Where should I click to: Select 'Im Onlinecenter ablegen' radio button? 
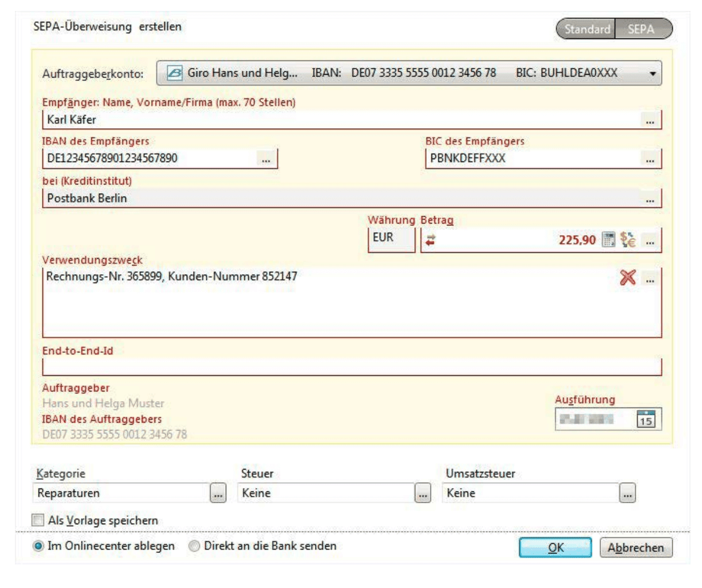point(38,546)
